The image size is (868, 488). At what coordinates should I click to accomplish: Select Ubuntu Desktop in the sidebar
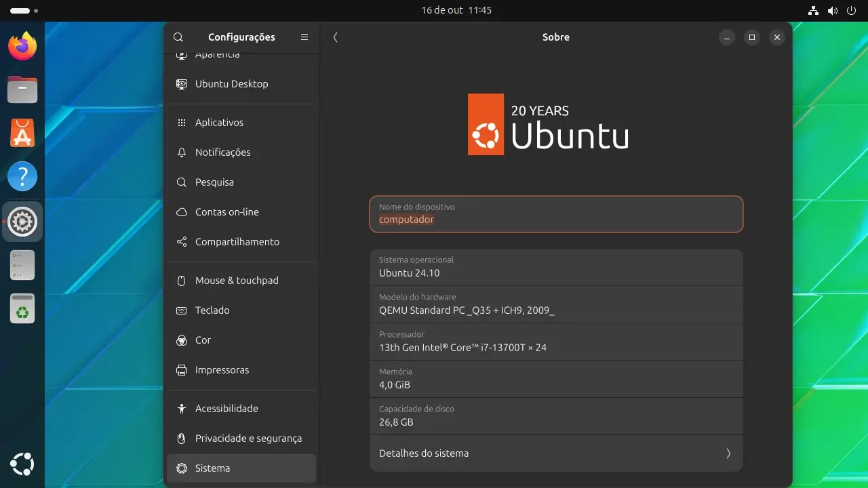241,84
